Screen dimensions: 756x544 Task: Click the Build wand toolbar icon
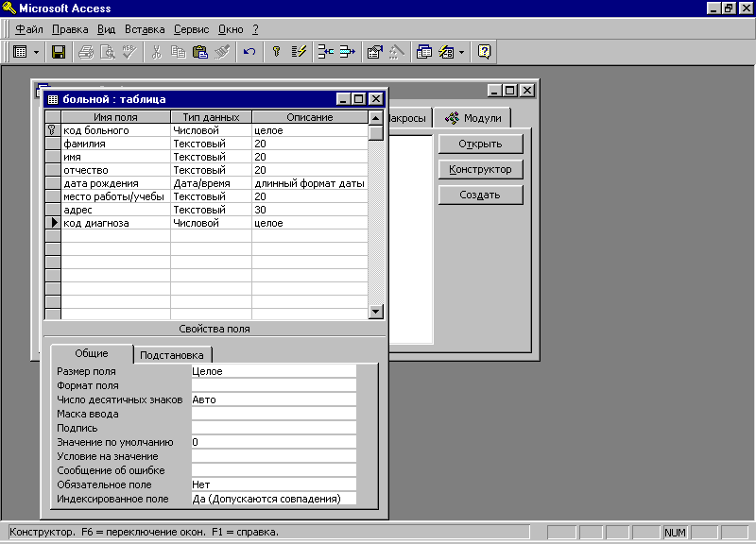397,52
